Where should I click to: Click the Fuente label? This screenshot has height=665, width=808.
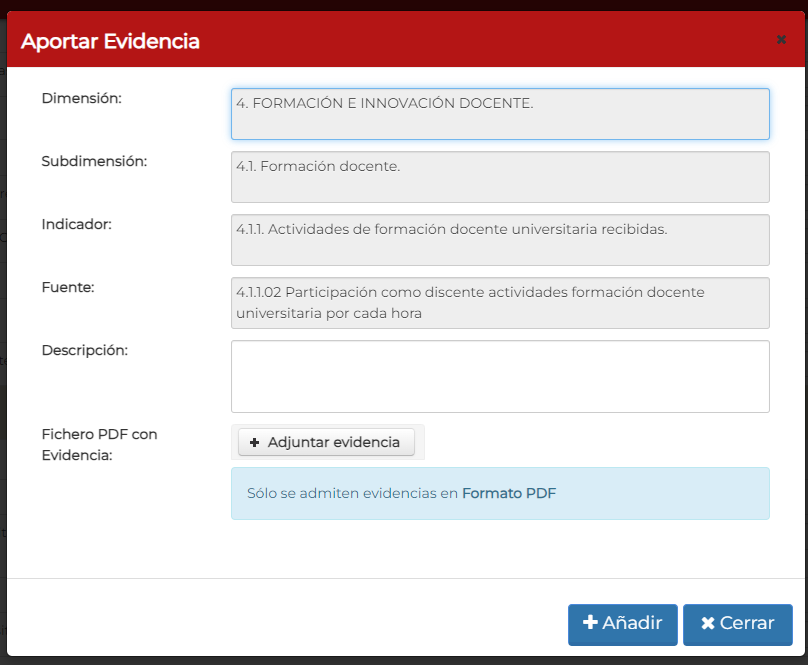68,287
